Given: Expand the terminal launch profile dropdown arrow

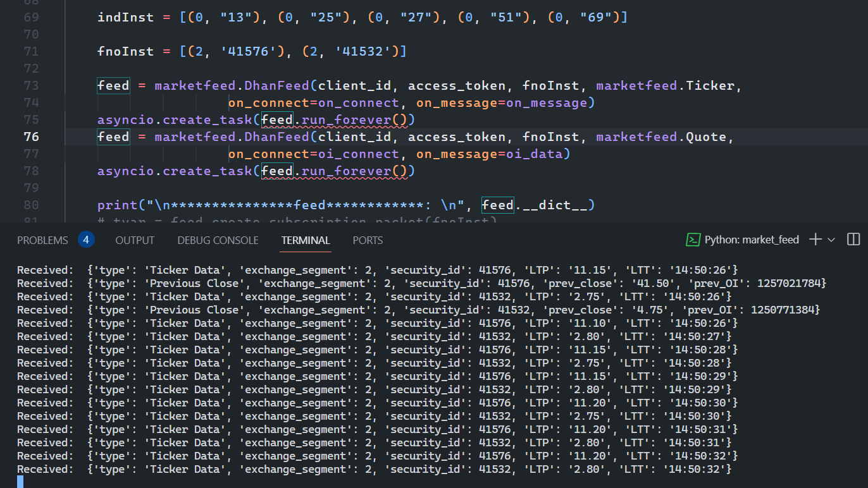Looking at the screenshot, I should [x=831, y=240].
